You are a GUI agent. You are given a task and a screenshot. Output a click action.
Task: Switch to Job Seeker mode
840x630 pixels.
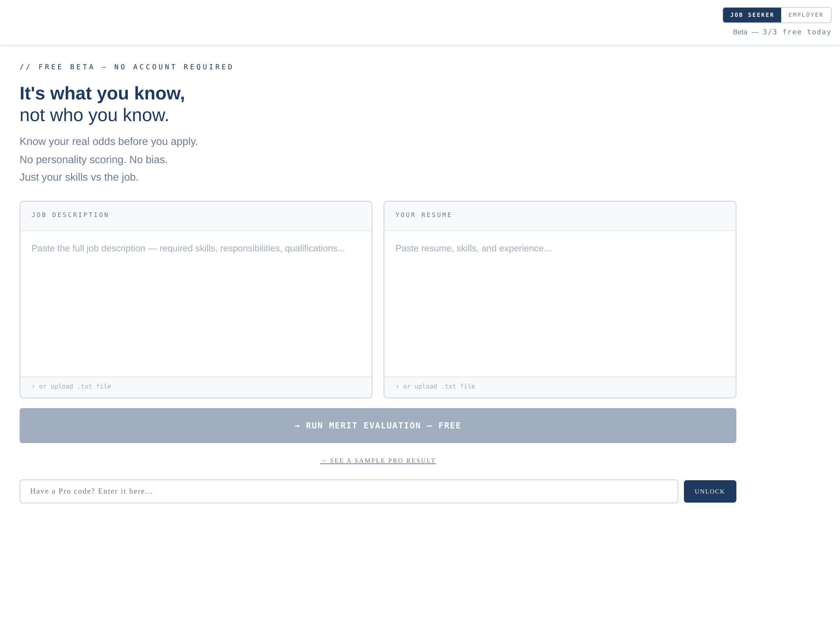pos(752,15)
